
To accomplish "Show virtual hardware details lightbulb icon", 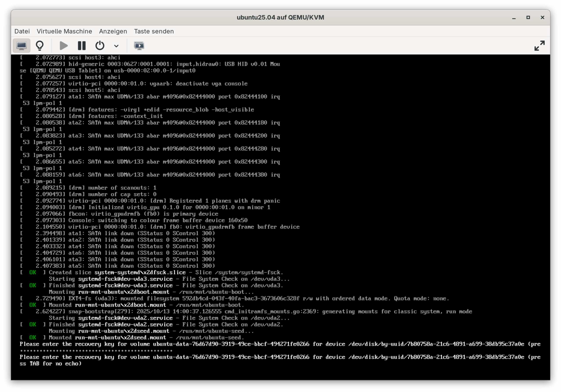I will pos(40,46).
